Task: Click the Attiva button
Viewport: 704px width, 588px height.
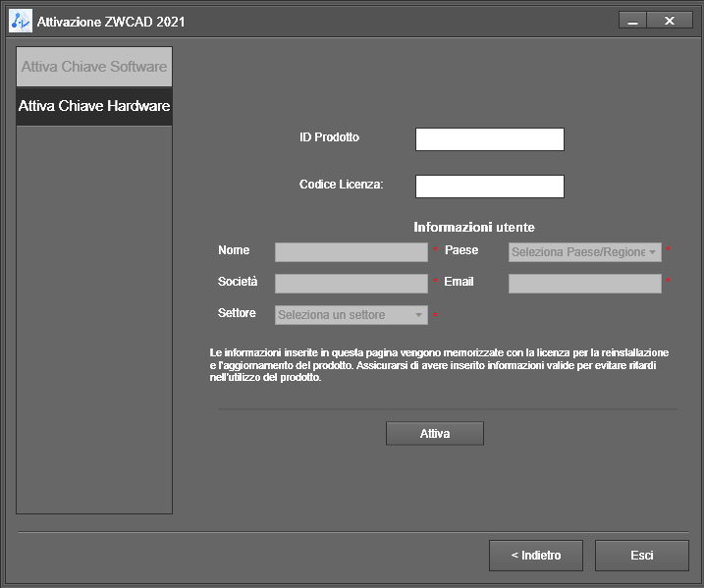Action: [x=435, y=433]
